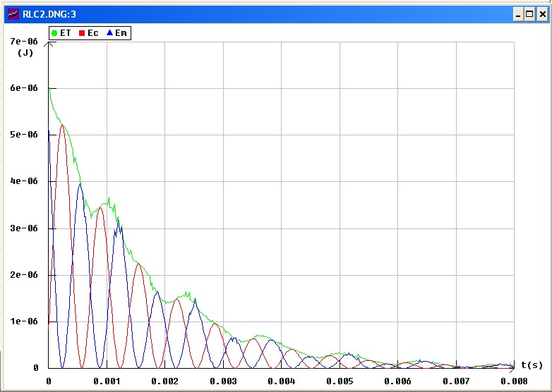552x392 pixels.
Task: Click the RLC2.DNG window system icon
Action: 11,13
